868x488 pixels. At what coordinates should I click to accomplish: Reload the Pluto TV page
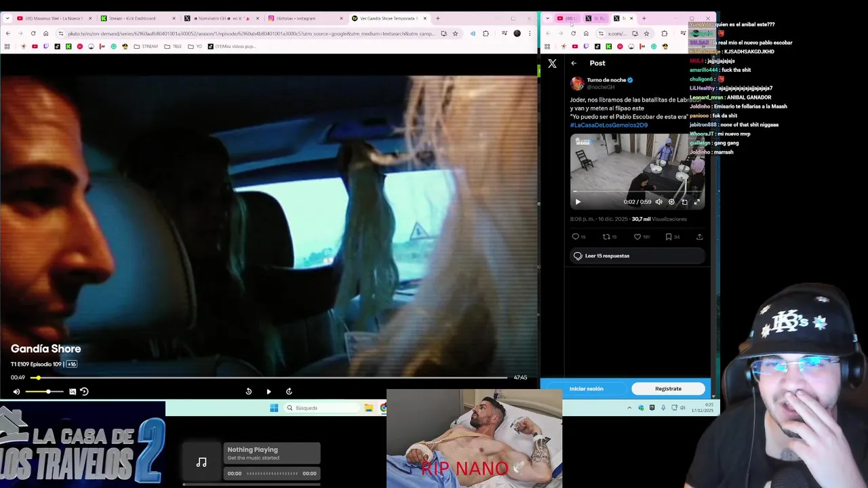pos(33,33)
